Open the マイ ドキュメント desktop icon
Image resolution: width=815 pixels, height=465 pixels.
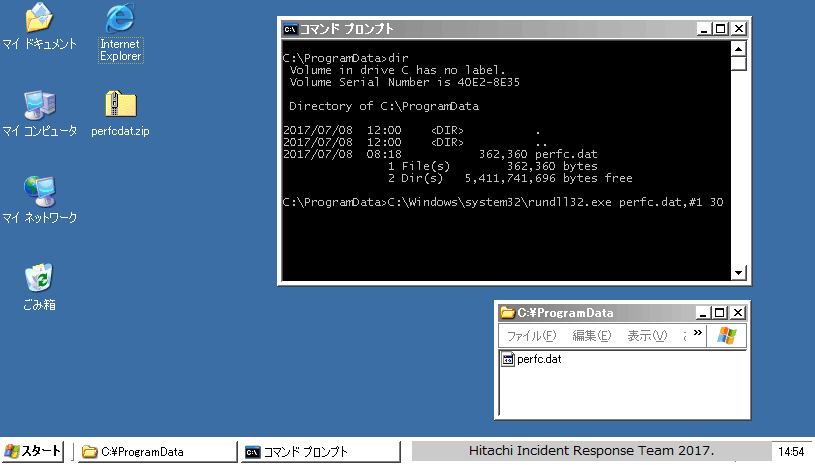point(39,19)
